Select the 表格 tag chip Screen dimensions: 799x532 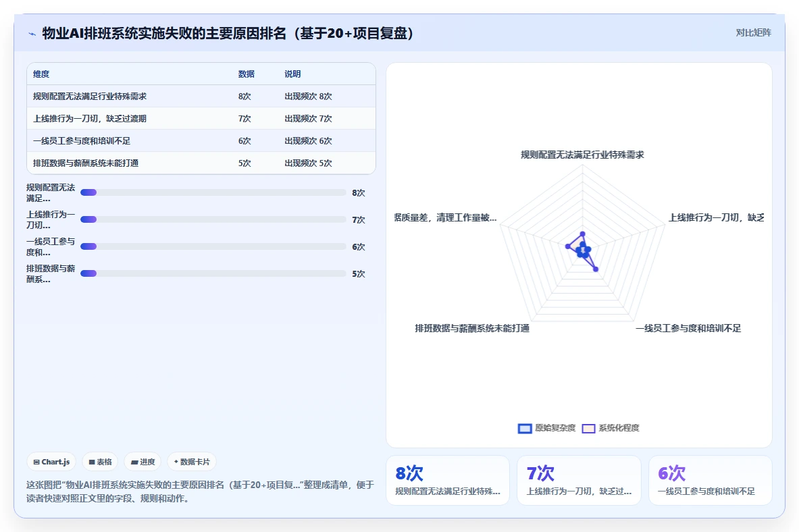(x=100, y=462)
